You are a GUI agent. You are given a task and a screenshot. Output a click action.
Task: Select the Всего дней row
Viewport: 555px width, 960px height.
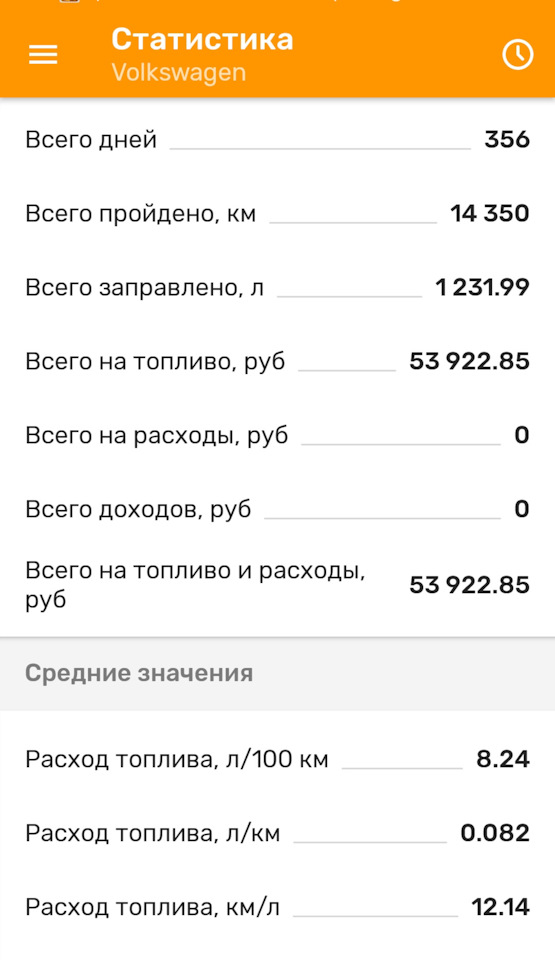click(278, 140)
